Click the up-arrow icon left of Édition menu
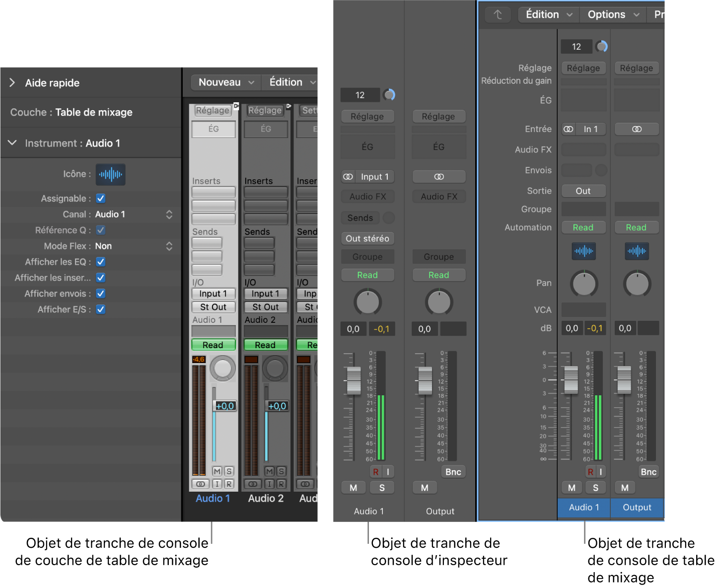This screenshot has height=588, width=720. point(498,15)
